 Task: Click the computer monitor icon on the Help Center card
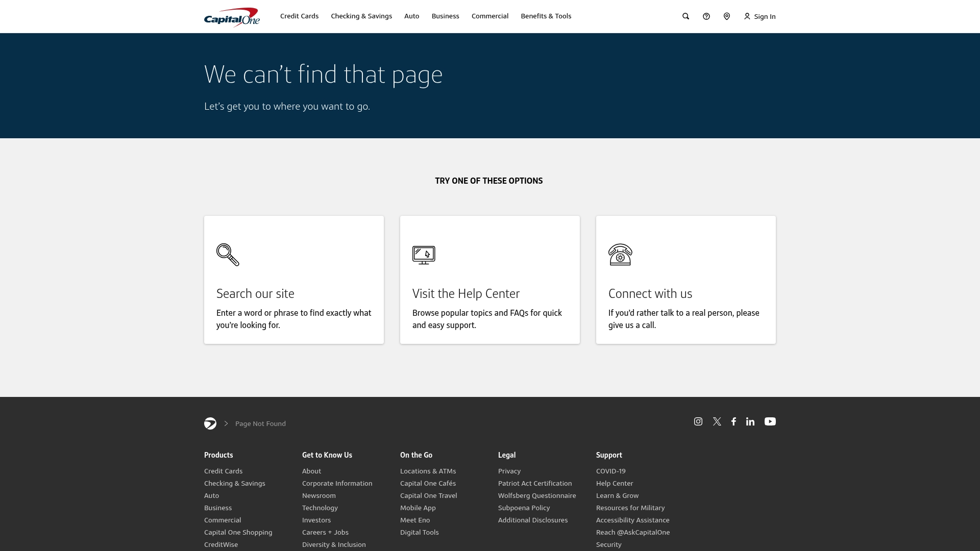(x=424, y=255)
